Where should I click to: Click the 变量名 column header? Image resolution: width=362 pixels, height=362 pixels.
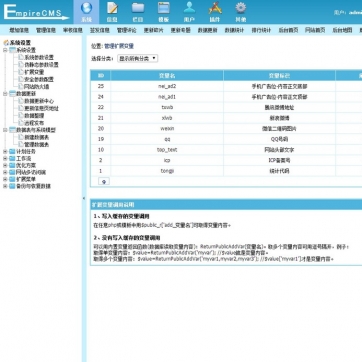pos(167,76)
